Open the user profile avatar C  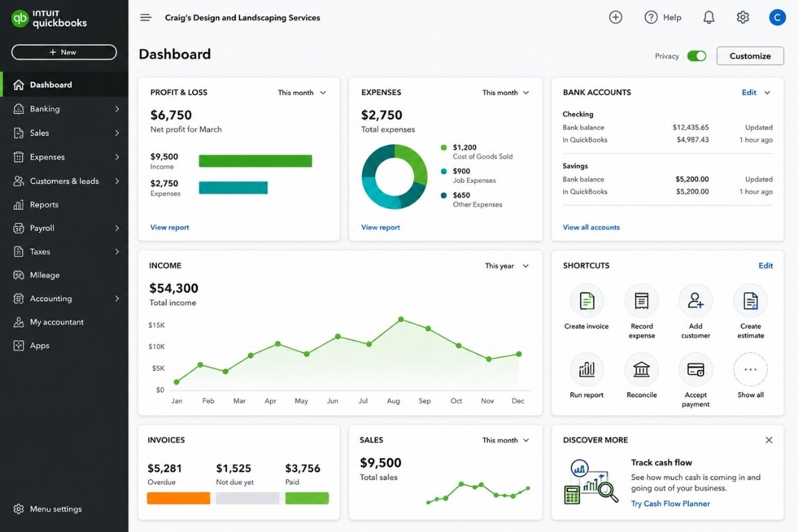(777, 17)
